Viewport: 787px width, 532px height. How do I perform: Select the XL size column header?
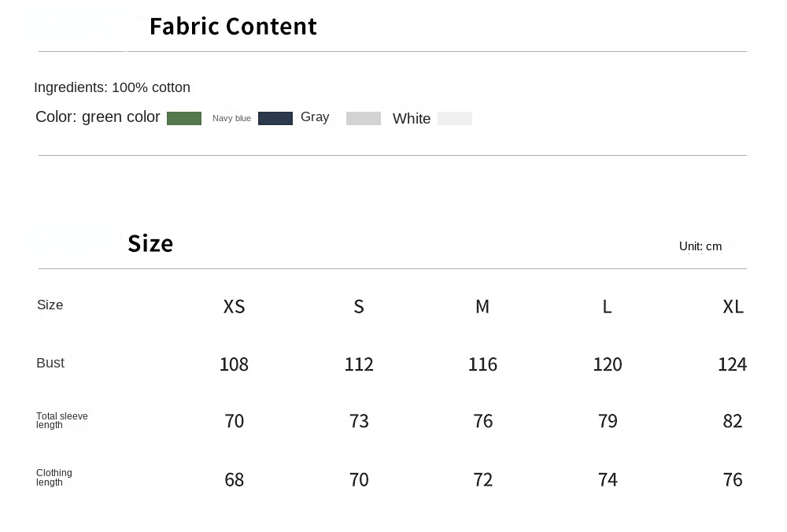tap(733, 306)
